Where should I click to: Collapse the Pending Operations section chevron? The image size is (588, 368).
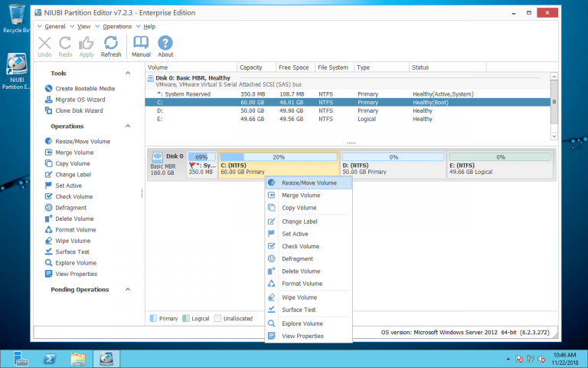(128, 290)
